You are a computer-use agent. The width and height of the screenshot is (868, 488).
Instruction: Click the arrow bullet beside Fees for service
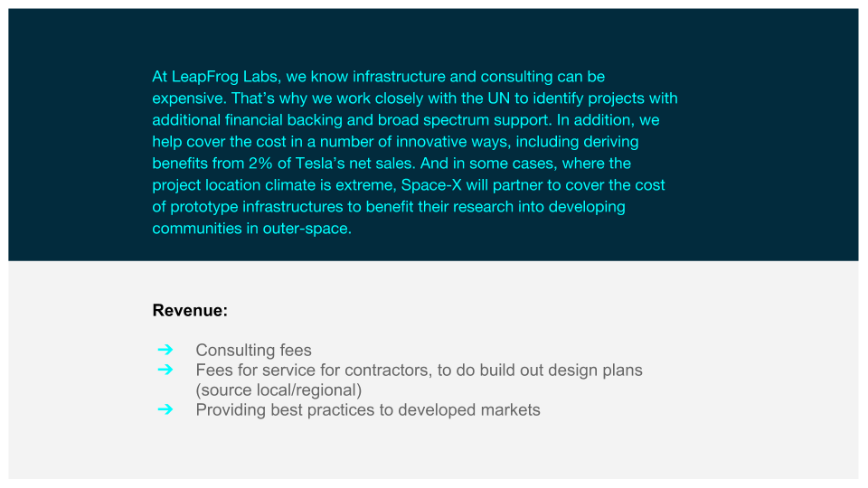point(165,370)
